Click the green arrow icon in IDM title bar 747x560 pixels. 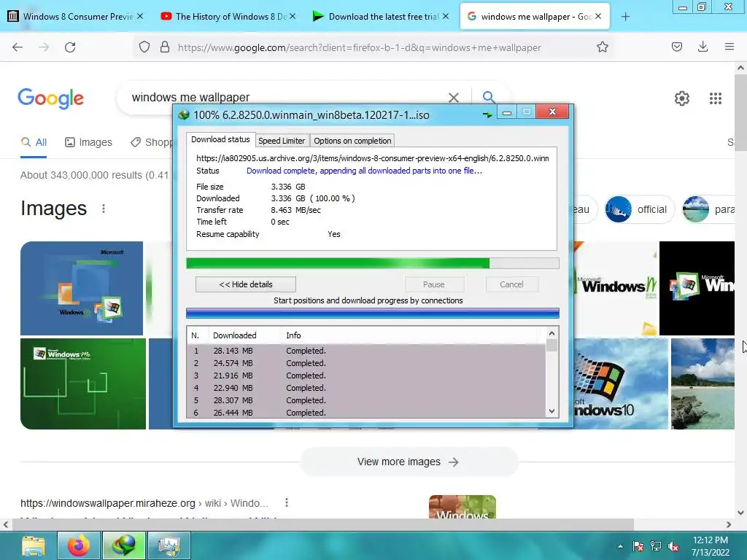point(487,114)
